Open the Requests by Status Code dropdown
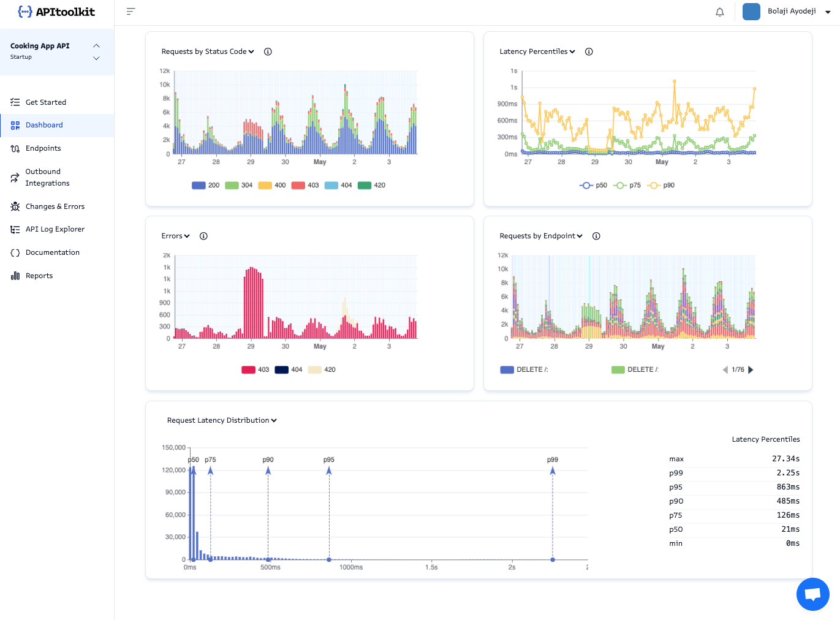The width and height of the screenshot is (840, 620). 252,51
